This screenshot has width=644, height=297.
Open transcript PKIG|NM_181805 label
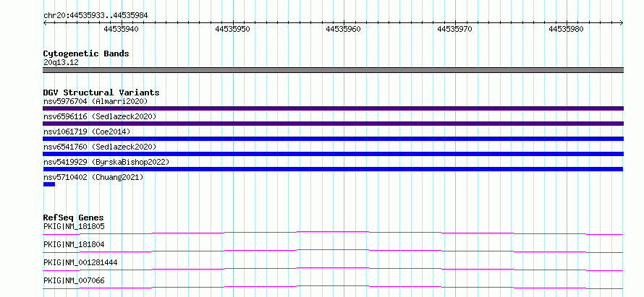click(74, 226)
